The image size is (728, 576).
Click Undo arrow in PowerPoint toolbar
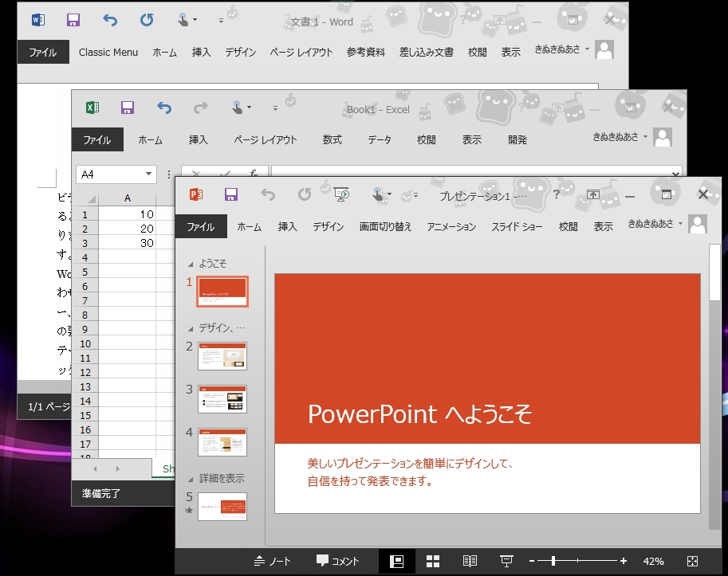pos(268,194)
